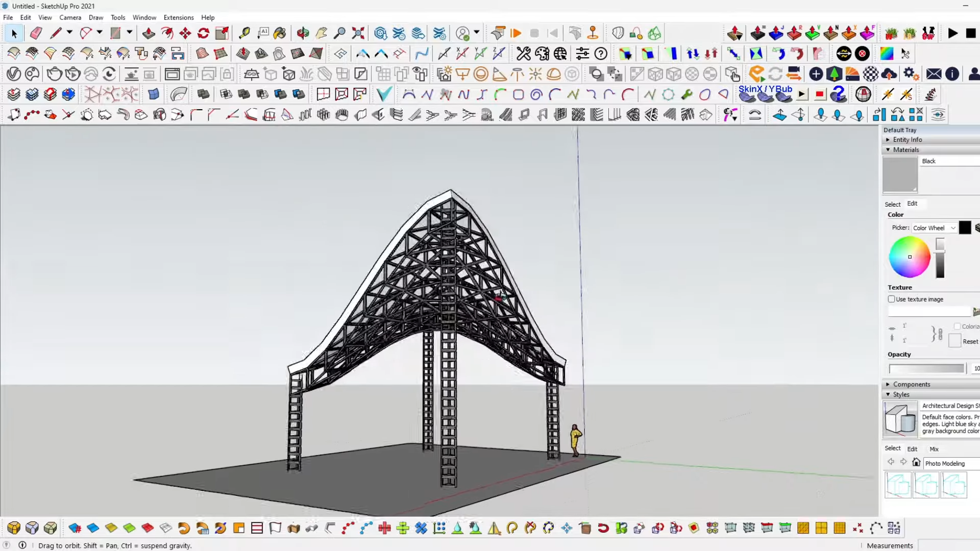Select the Tape Measure tool
The height and width of the screenshot is (551, 980).
pyautogui.click(x=244, y=34)
